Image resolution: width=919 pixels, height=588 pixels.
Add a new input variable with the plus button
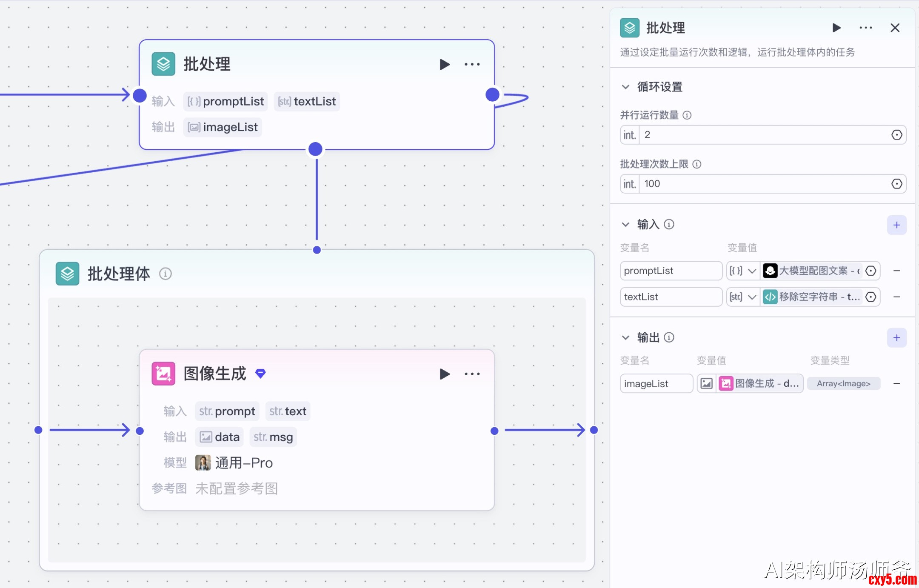tap(896, 225)
